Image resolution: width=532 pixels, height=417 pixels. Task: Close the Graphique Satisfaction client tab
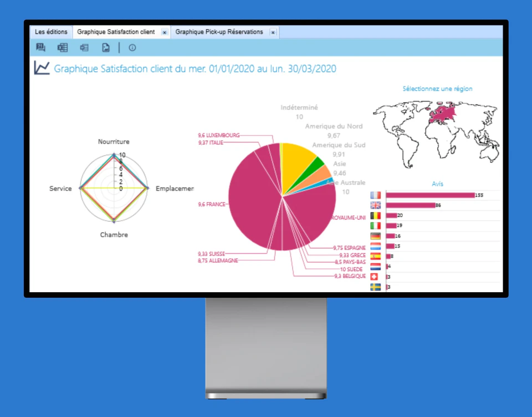tap(164, 32)
